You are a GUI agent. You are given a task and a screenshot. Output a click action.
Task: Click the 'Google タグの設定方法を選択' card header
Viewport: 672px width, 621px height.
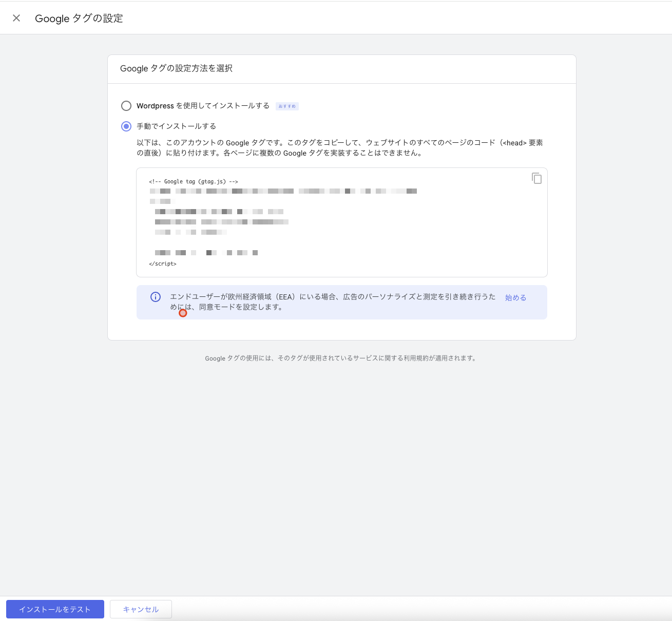[176, 69]
